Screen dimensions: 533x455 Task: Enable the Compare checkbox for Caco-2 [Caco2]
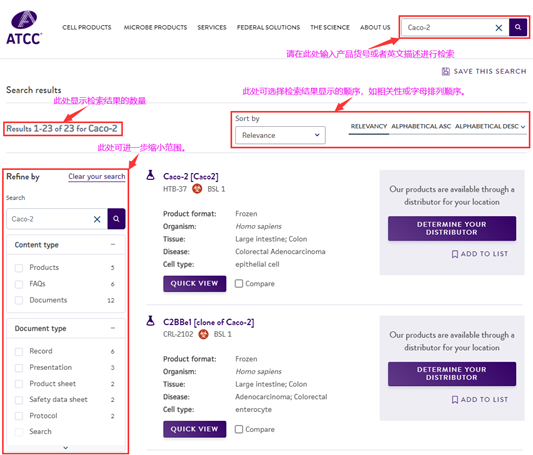pyautogui.click(x=239, y=283)
